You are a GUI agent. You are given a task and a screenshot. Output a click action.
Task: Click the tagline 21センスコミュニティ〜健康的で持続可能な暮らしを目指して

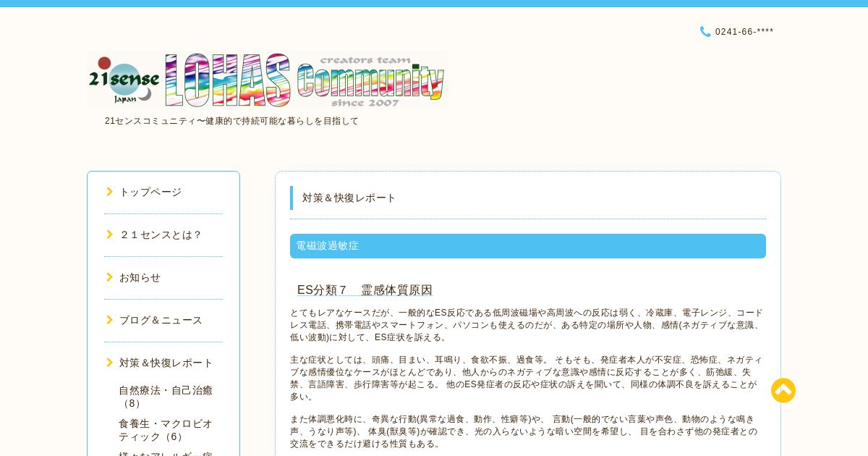click(x=231, y=121)
